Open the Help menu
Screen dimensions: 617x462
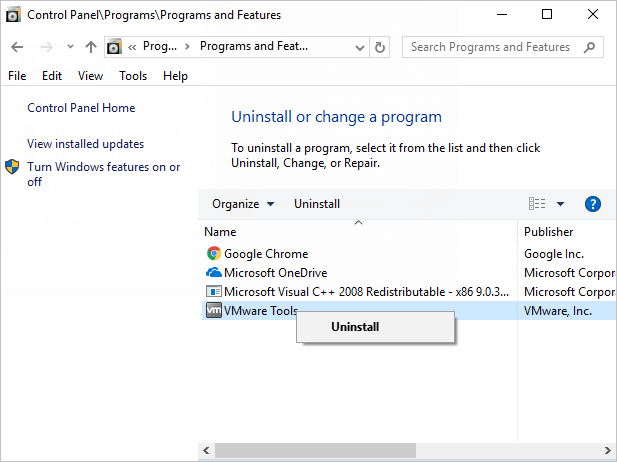click(x=175, y=76)
